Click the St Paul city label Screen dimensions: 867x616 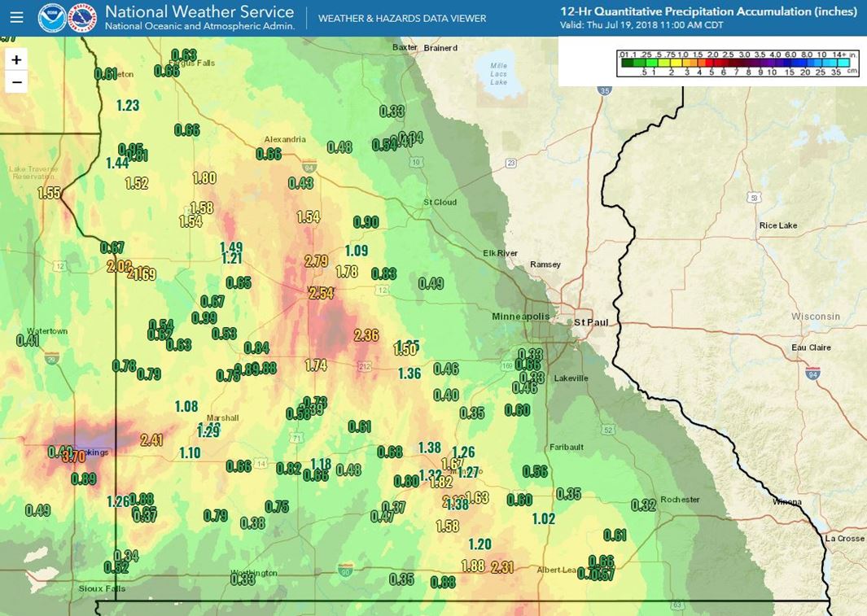pos(591,322)
